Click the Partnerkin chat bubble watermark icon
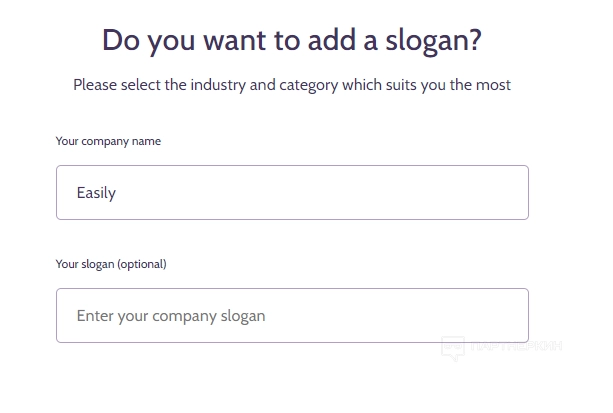 click(x=454, y=348)
